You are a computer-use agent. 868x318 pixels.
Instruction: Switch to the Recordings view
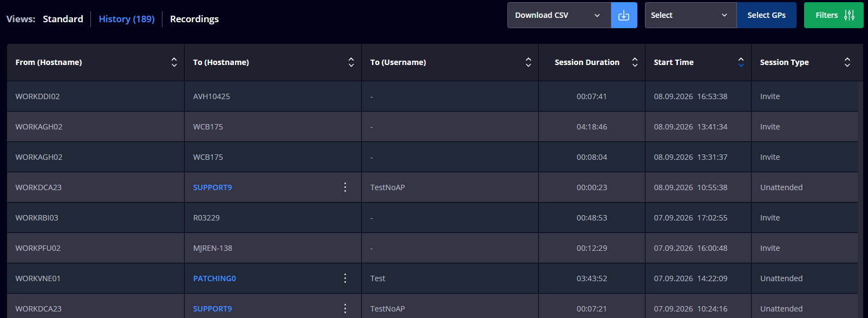194,19
